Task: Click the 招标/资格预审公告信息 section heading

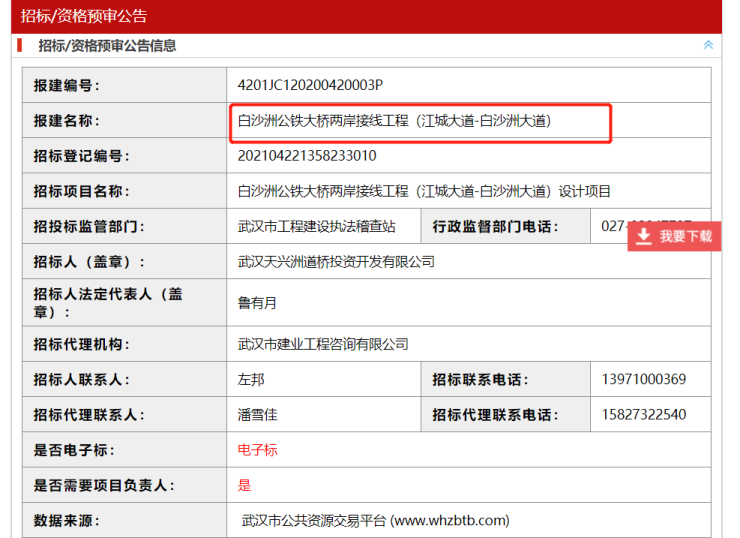Action: click(107, 45)
